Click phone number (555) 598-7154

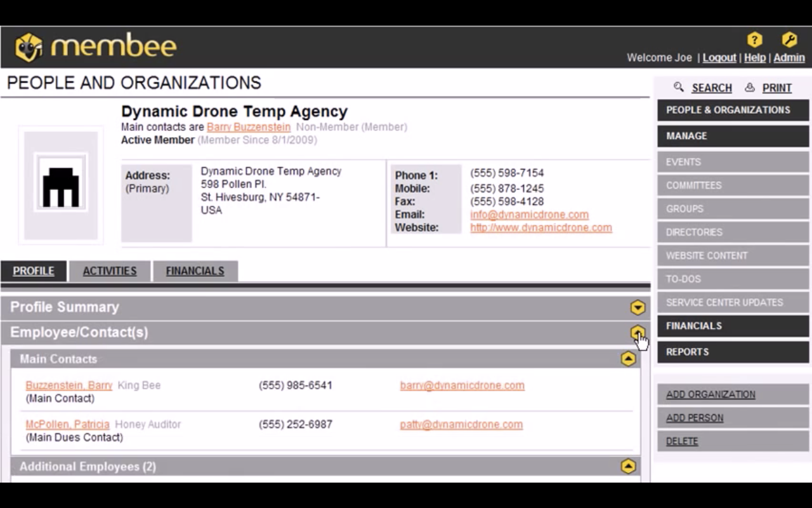507,173
